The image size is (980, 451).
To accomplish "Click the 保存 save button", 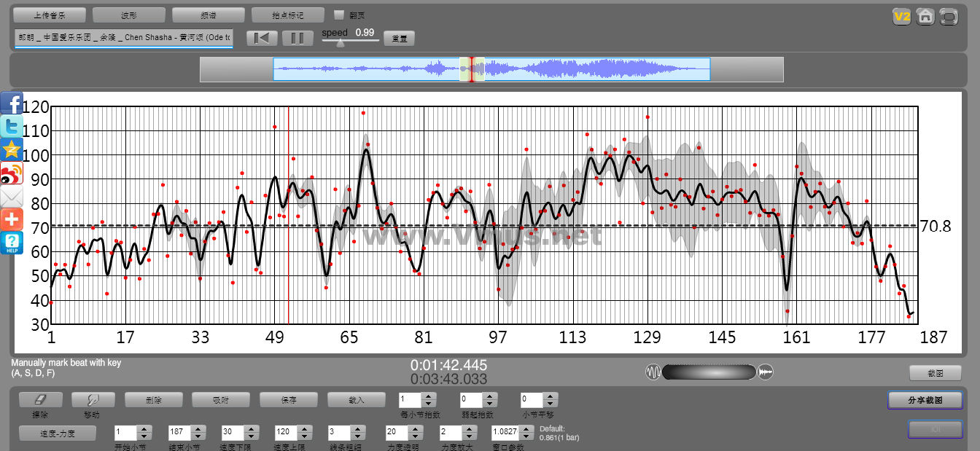I will click(x=289, y=400).
